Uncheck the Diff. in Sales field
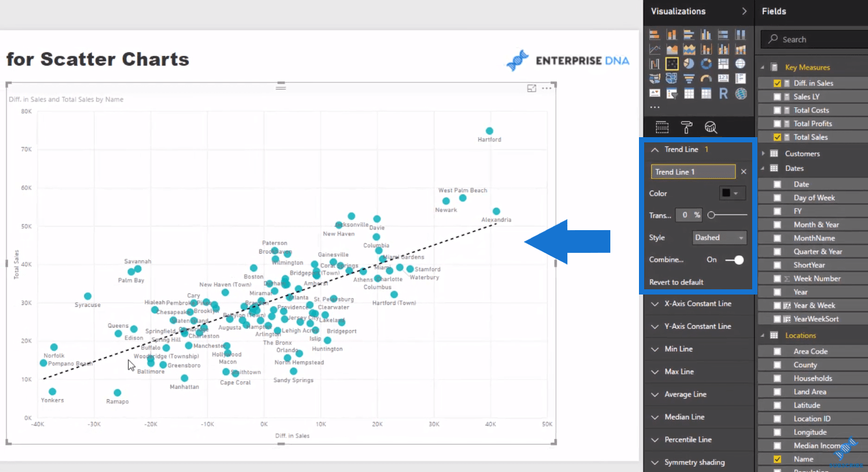 pos(777,83)
